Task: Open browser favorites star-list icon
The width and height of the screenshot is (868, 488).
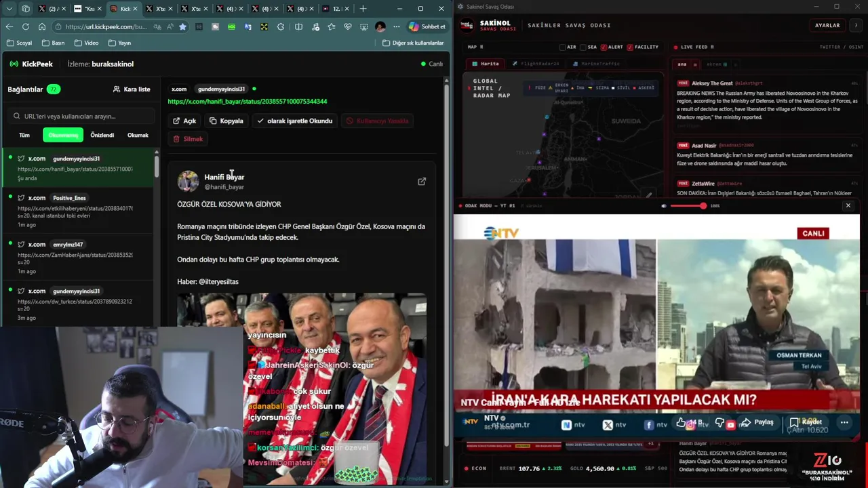Action: pyautogui.click(x=331, y=26)
